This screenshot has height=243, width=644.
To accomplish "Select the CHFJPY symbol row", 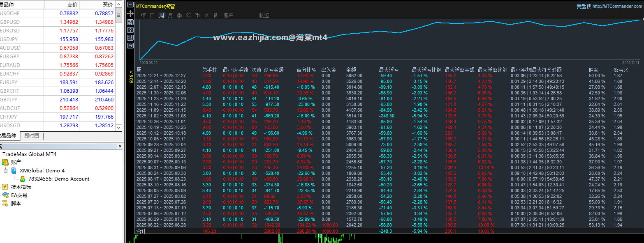I will (x=58, y=117).
